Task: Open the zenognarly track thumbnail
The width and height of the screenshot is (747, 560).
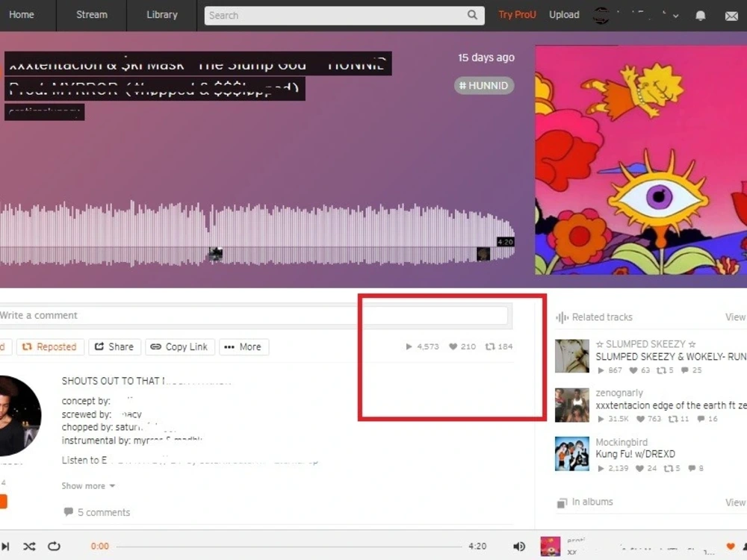Action: tap(572, 405)
